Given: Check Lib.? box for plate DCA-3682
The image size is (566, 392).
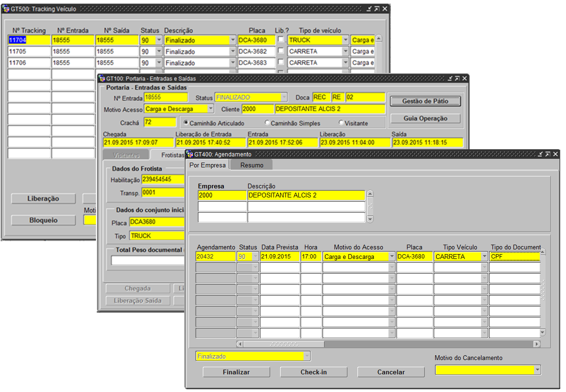Looking at the screenshot, I should [x=281, y=51].
